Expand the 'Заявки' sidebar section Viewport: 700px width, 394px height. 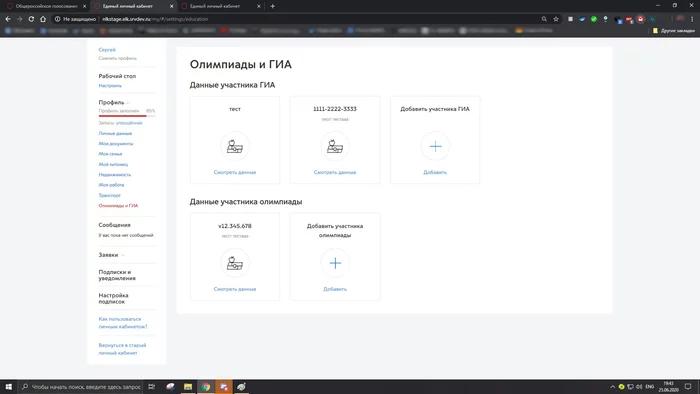point(111,255)
